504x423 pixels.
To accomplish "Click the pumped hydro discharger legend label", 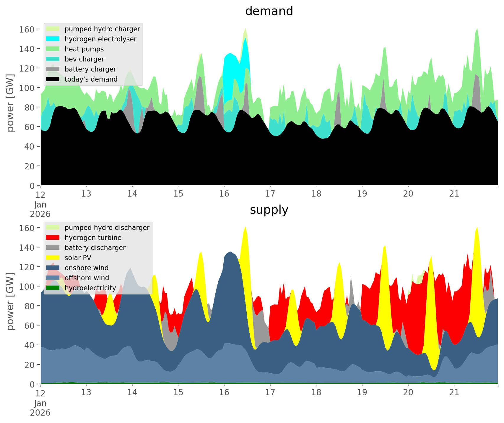I will click(x=107, y=228).
